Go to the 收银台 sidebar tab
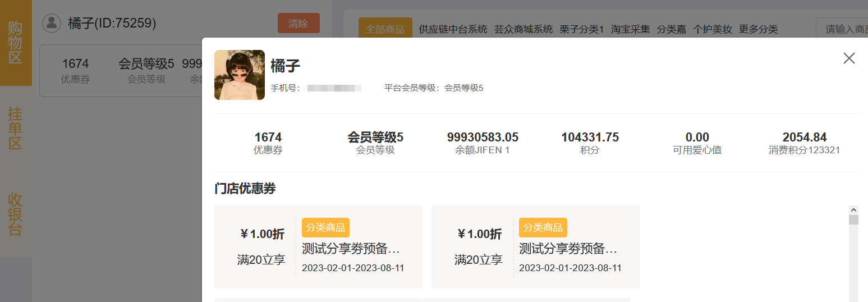Image resolution: width=868 pixels, height=302 pixels. (15, 214)
